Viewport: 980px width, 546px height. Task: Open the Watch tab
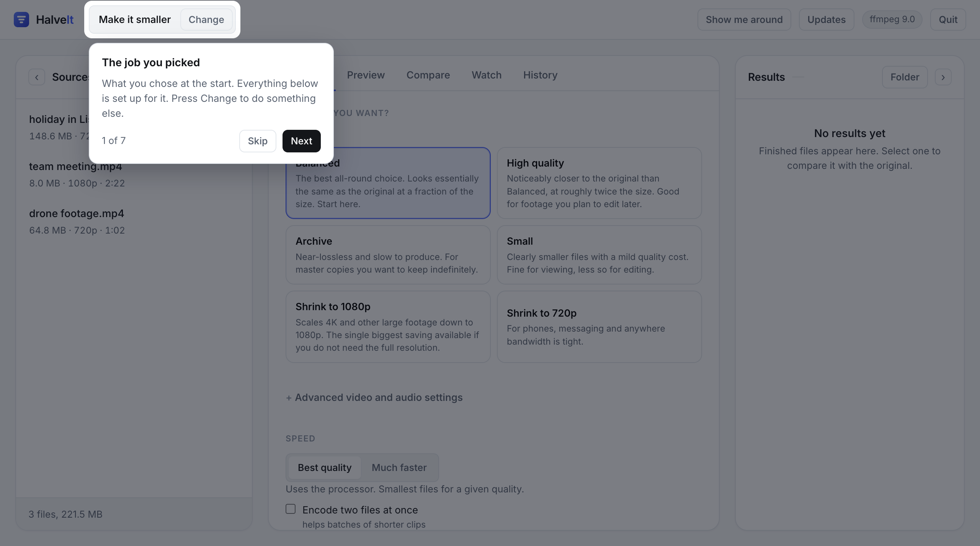click(487, 75)
